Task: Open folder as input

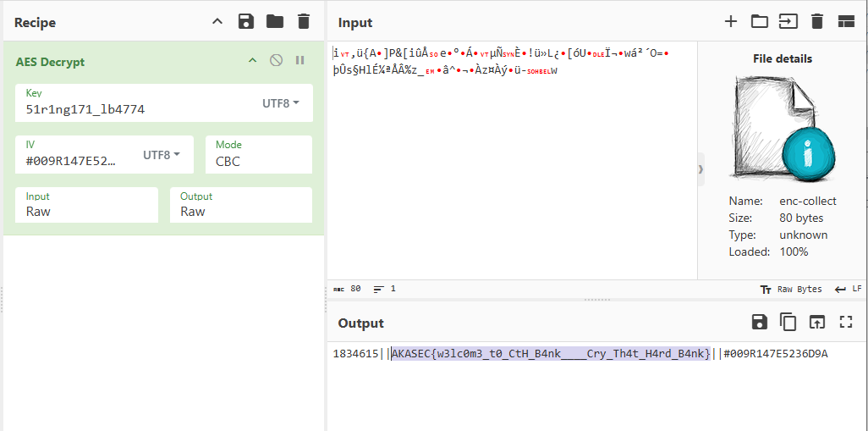Action: pos(760,22)
